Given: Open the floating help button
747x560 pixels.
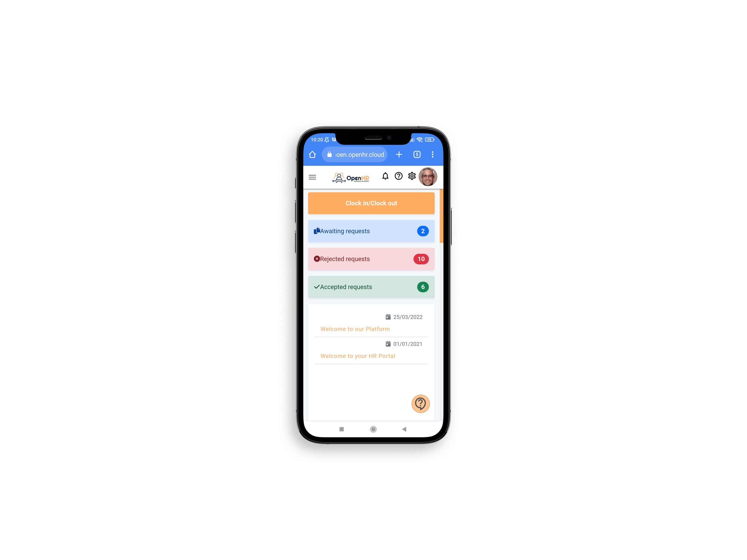Looking at the screenshot, I should tap(421, 403).
